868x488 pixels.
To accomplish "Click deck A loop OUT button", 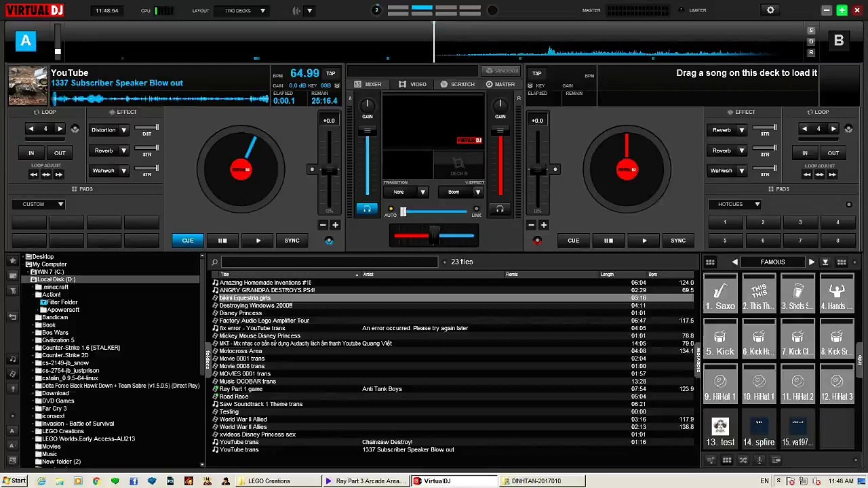I will 60,153.
